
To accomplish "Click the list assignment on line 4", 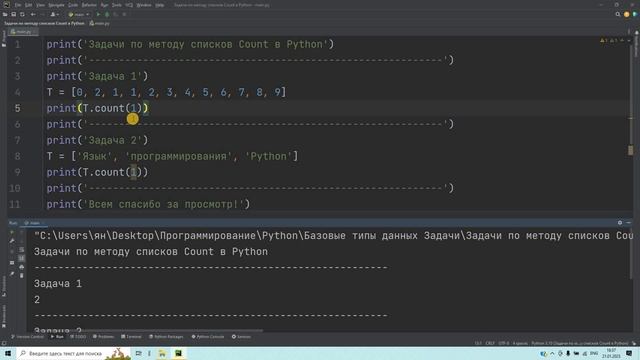I will click(x=166, y=92).
